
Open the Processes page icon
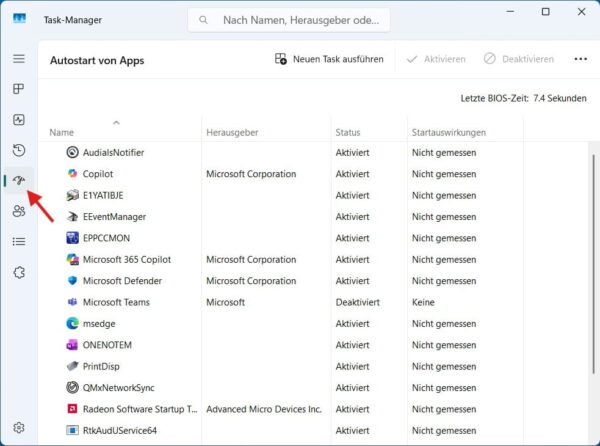(19, 89)
